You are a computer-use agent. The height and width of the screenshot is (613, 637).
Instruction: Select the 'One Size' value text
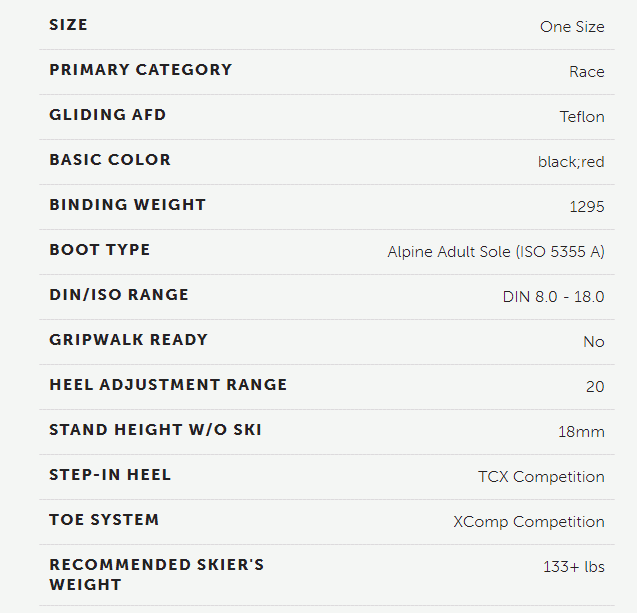(x=572, y=27)
